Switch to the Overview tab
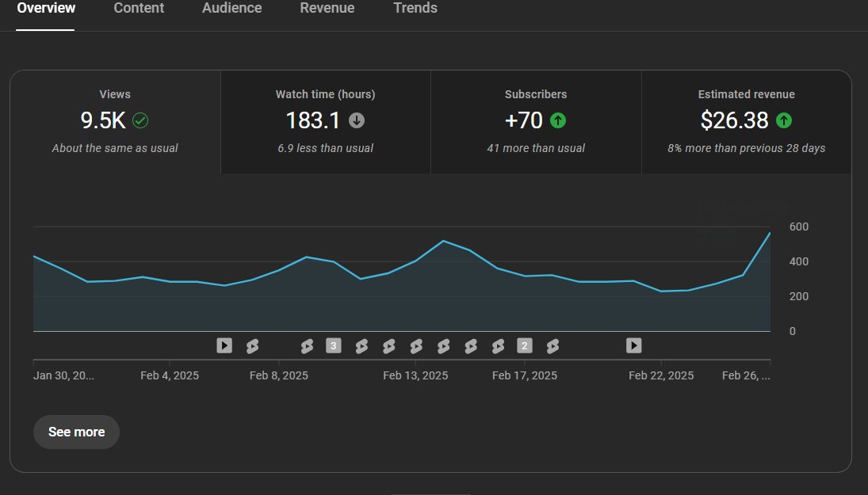Screen dimensions: 868x495 click(46, 8)
